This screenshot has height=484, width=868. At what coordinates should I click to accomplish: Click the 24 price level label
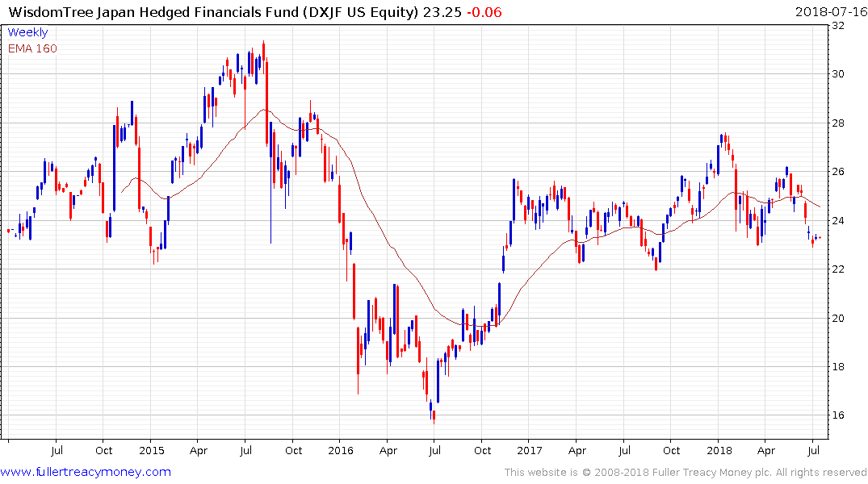[838, 221]
